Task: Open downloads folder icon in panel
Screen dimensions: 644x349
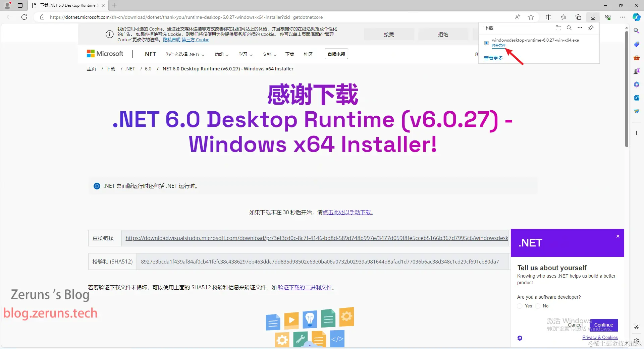Action: coord(558,28)
